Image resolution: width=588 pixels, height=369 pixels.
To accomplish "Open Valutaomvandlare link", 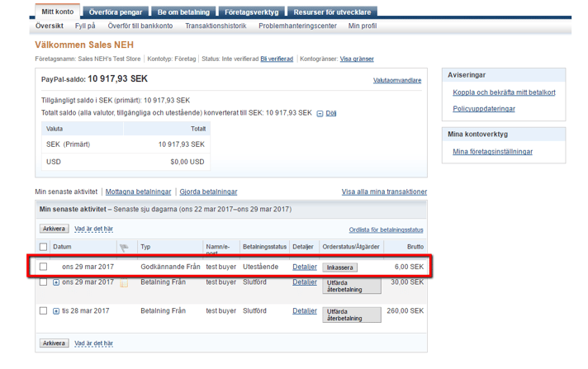I will pos(397,80).
